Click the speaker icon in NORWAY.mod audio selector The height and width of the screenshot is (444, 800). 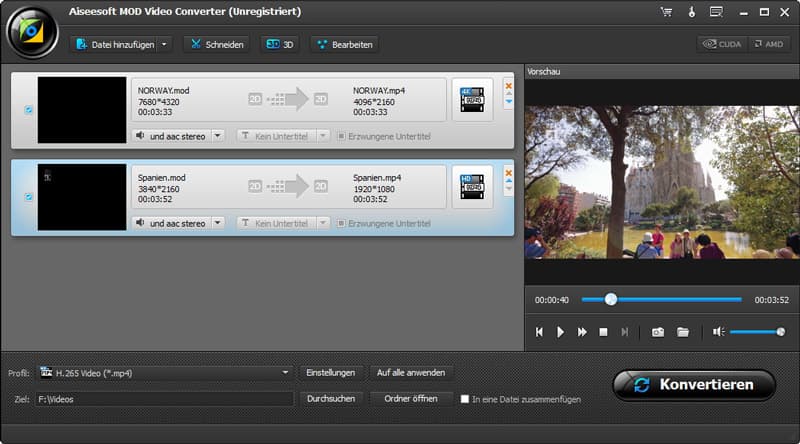click(140, 136)
